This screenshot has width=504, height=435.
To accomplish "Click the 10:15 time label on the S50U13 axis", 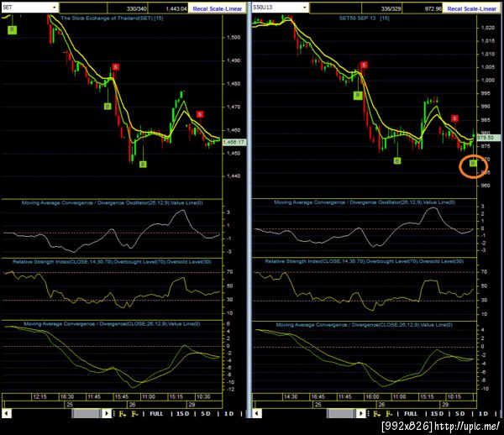I will coord(454,396).
